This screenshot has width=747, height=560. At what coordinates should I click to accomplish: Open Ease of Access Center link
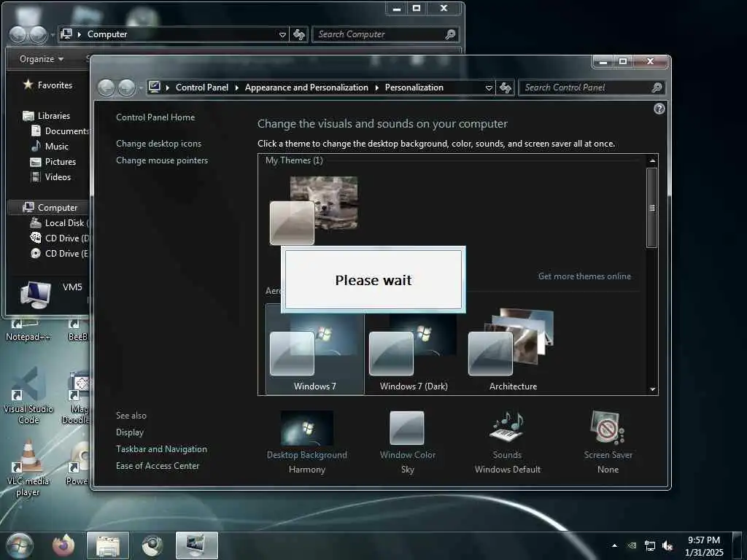click(158, 466)
